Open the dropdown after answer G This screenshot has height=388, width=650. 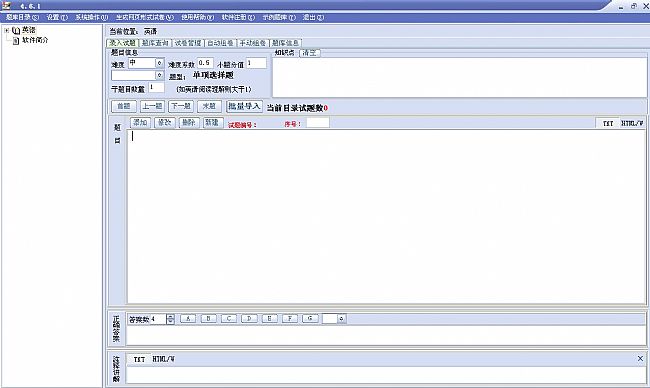click(x=342, y=319)
